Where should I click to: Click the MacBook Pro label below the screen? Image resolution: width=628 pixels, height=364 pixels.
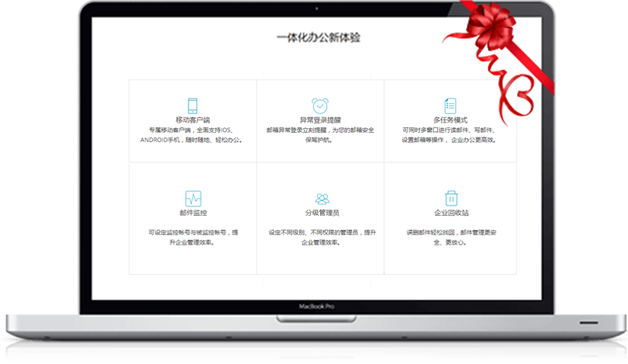pos(316,306)
